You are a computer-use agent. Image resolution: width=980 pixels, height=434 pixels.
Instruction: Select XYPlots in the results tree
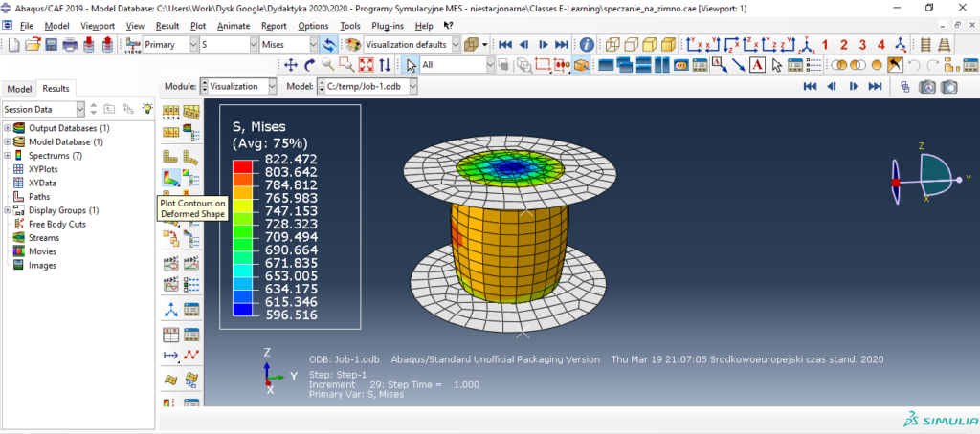point(43,169)
